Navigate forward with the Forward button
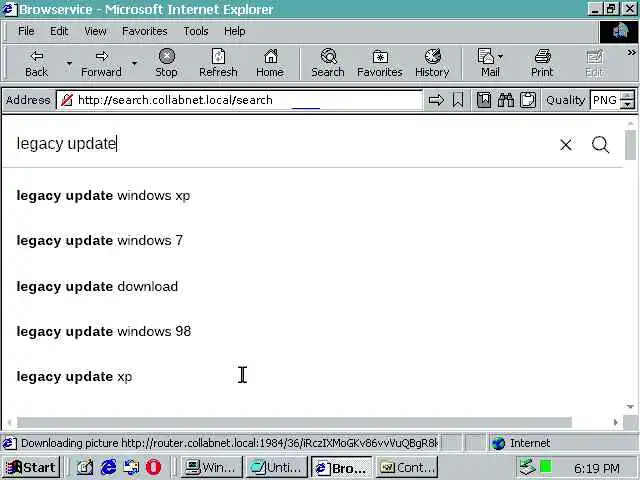This screenshot has height=480, width=640. click(x=101, y=63)
